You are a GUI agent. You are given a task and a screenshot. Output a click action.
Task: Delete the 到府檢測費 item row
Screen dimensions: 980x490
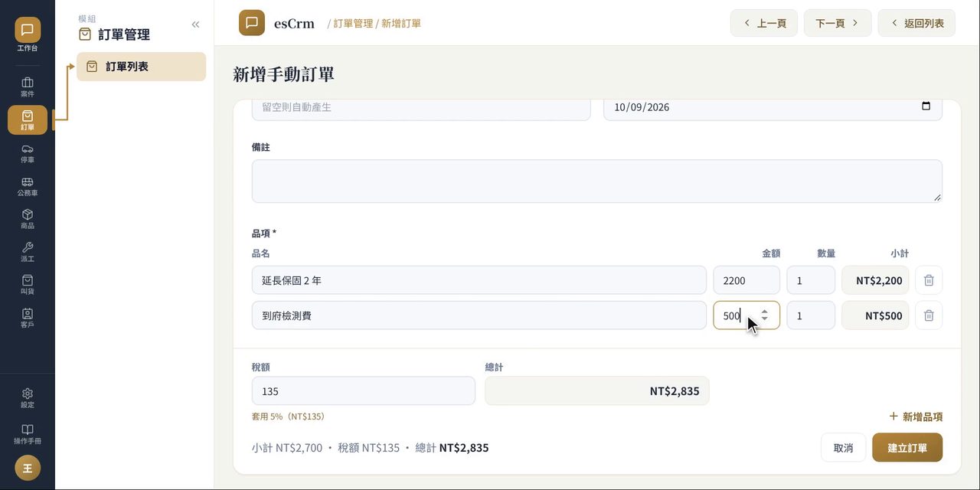(x=929, y=315)
